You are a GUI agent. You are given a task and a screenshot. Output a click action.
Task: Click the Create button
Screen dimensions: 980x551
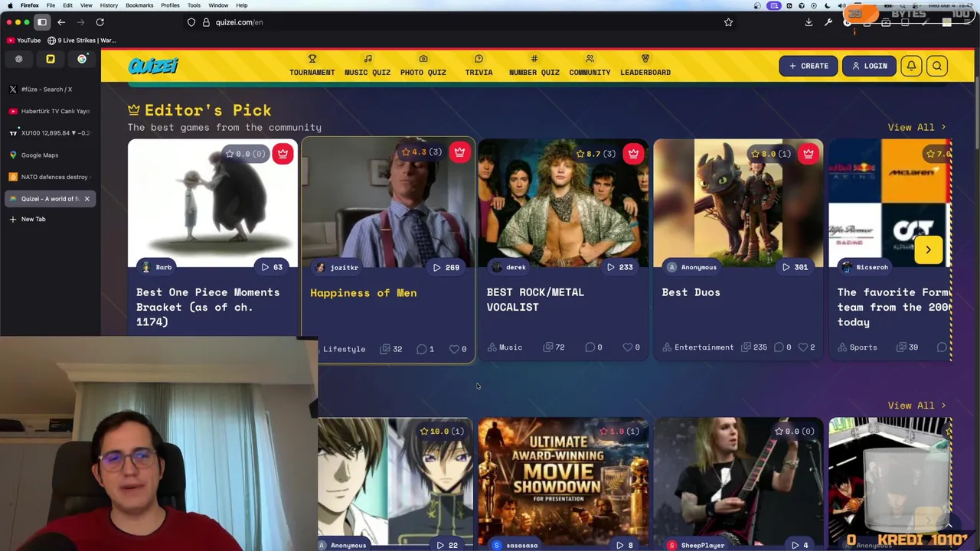(808, 66)
